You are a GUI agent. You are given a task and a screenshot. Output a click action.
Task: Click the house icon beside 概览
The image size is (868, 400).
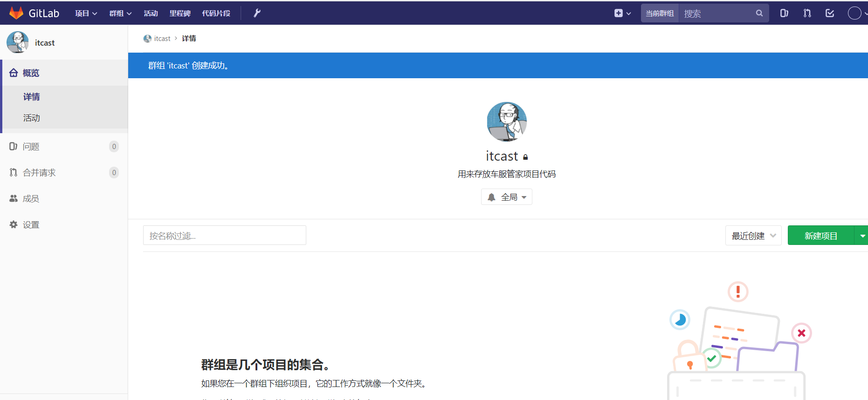14,73
